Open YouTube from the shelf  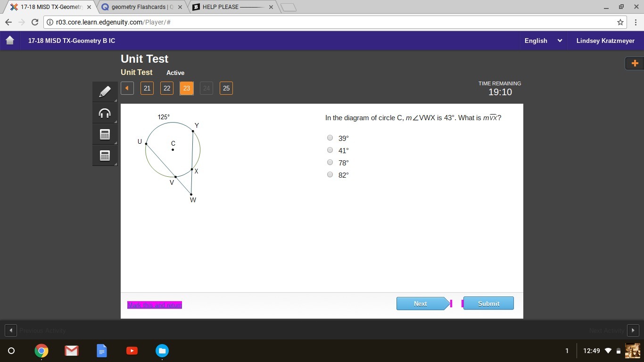pos(132,351)
